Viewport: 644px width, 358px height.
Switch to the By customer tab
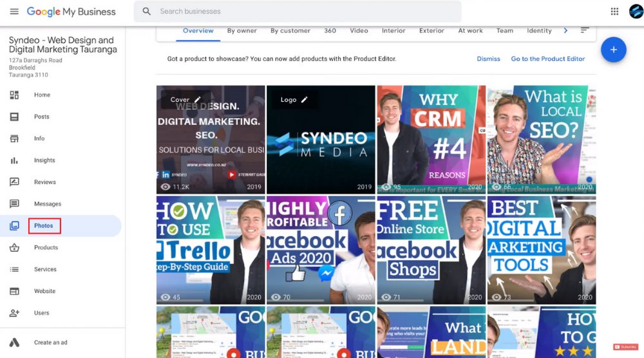click(x=290, y=30)
